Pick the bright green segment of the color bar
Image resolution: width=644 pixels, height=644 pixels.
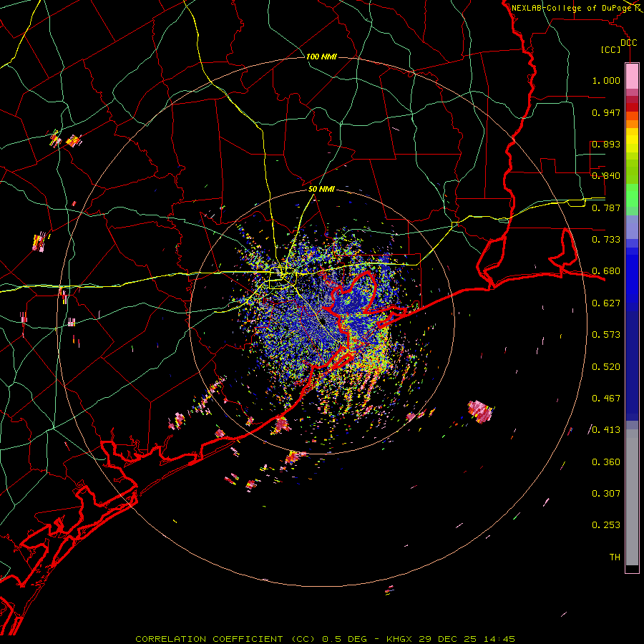(x=632, y=195)
